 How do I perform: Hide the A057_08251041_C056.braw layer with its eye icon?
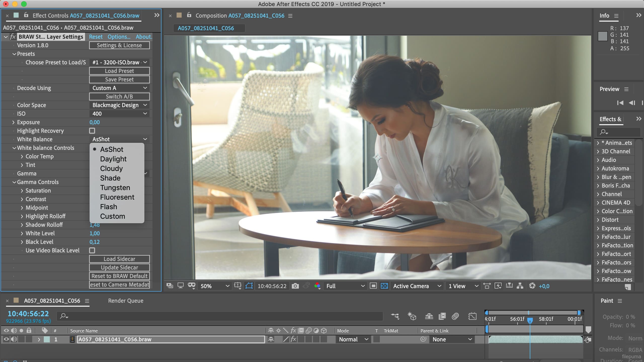click(6, 339)
